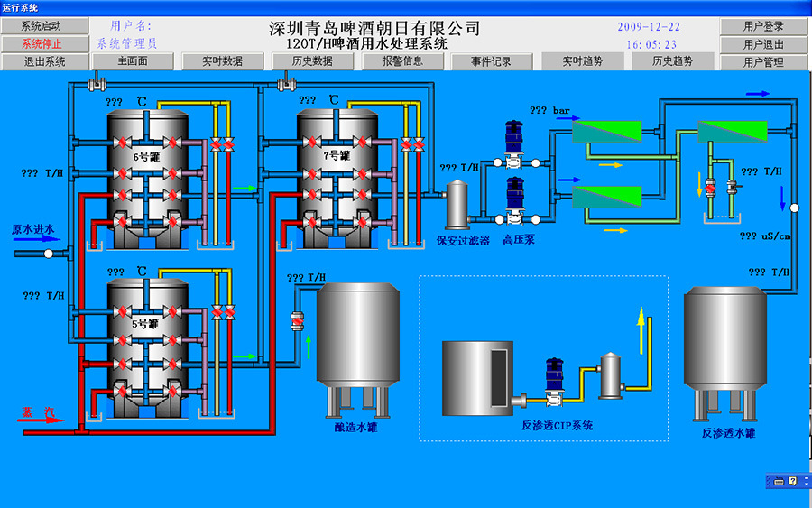Click the 反渗透CIP系统 label
Image resolution: width=812 pixels, height=508 pixels.
(558, 426)
